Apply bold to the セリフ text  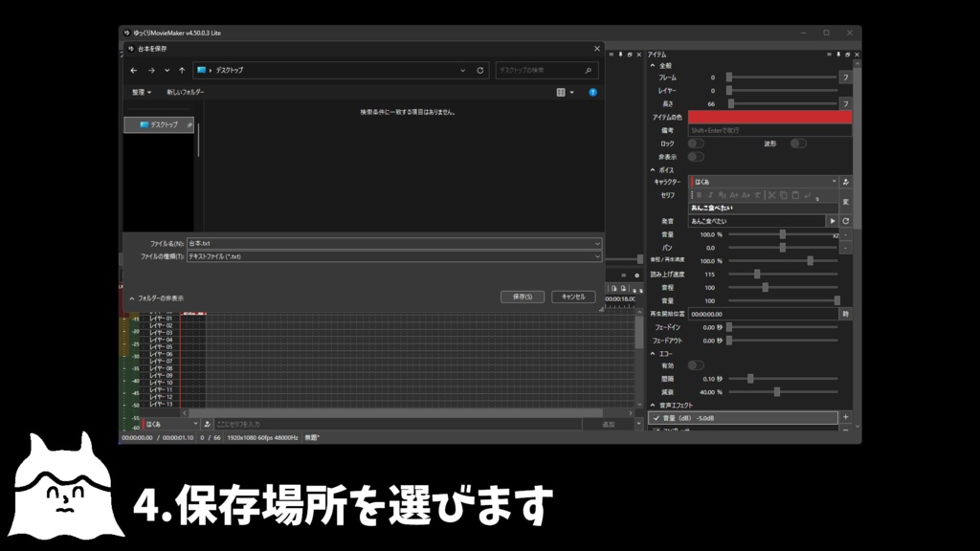tap(699, 195)
